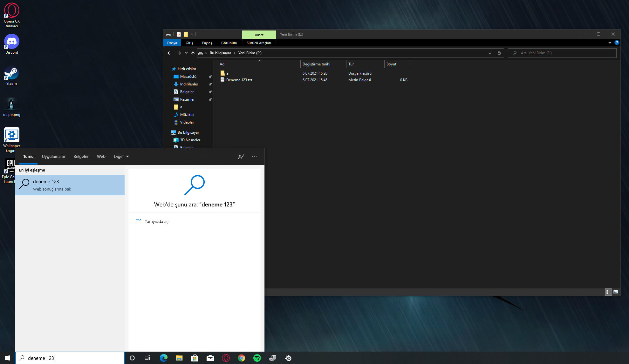Go up one folder level in Explorer
Viewport: 629px width, 364px height.
193,53
